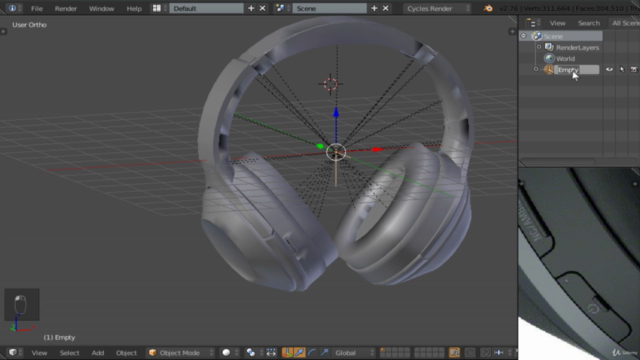Add a new screen layout with plus
Image resolution: width=640 pixels, height=360 pixels.
(251, 8)
